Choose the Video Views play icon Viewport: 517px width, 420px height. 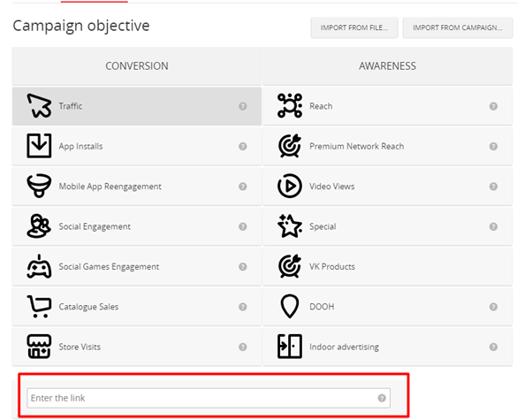pyautogui.click(x=290, y=186)
